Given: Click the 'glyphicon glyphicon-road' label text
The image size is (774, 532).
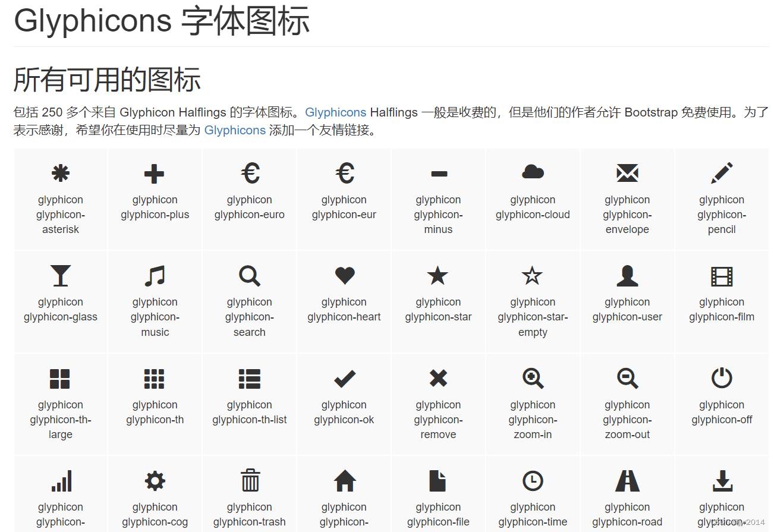Looking at the screenshot, I should 627,515.
